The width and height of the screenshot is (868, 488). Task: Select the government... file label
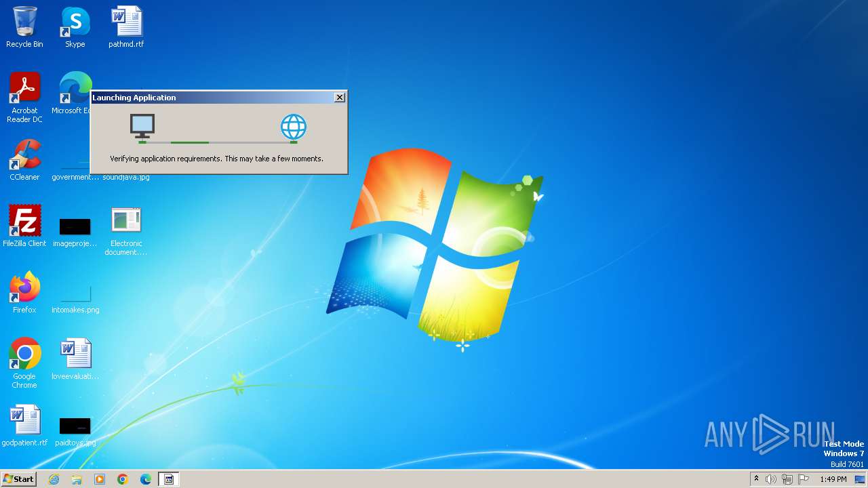[x=75, y=177]
